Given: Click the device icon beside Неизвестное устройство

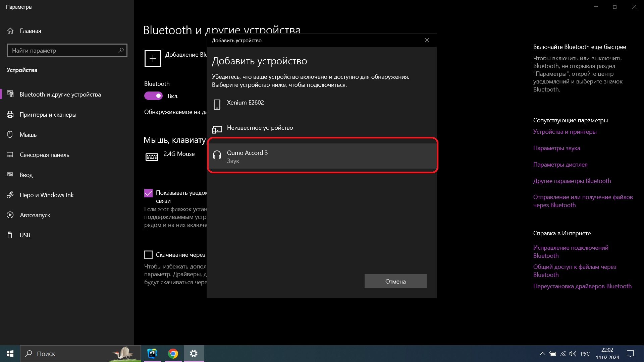Looking at the screenshot, I should point(217,129).
